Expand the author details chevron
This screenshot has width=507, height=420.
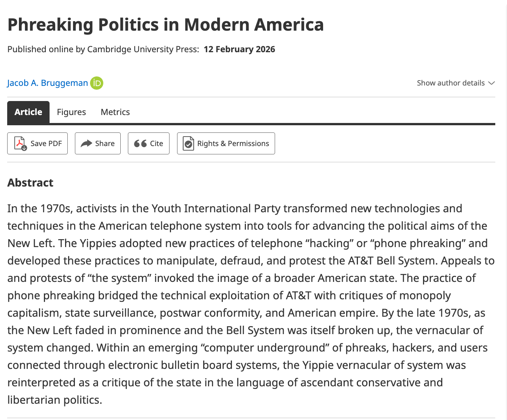point(491,83)
